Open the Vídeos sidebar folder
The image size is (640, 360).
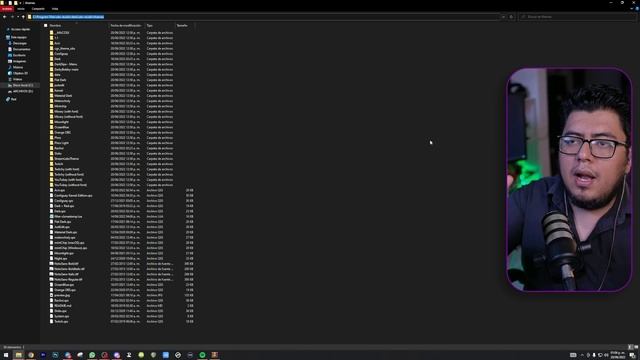pyautogui.click(x=15, y=79)
